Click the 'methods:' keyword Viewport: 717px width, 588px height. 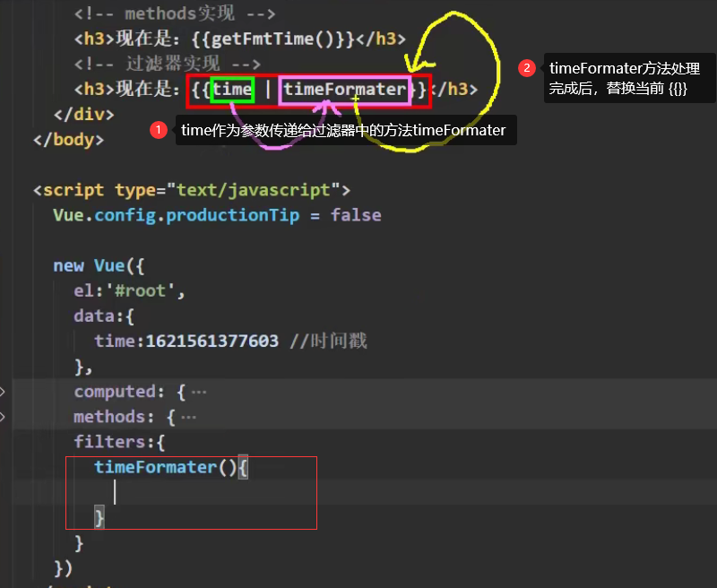click(x=114, y=417)
